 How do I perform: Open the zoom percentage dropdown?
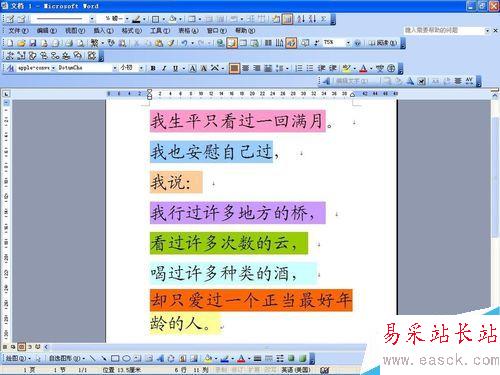pyautogui.click(x=348, y=43)
